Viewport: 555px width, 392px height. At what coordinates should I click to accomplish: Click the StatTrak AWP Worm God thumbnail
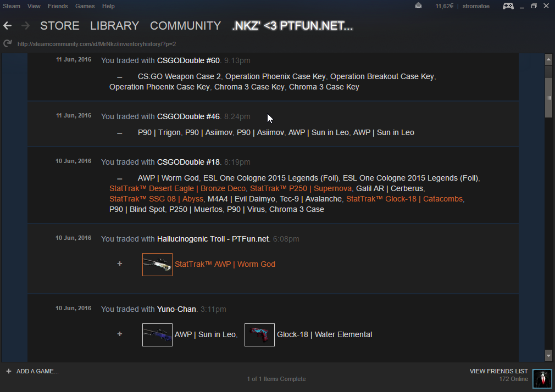157,265
